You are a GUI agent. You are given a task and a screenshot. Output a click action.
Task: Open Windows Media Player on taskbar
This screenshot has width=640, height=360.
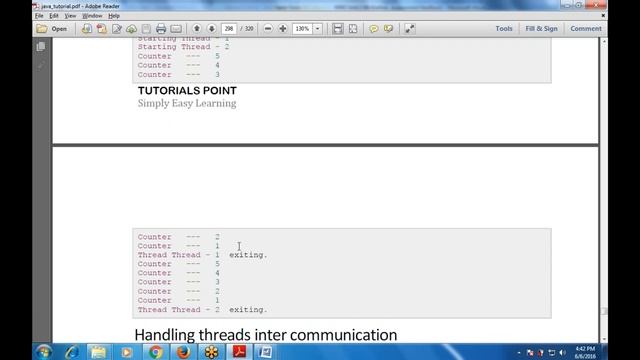(x=127, y=352)
